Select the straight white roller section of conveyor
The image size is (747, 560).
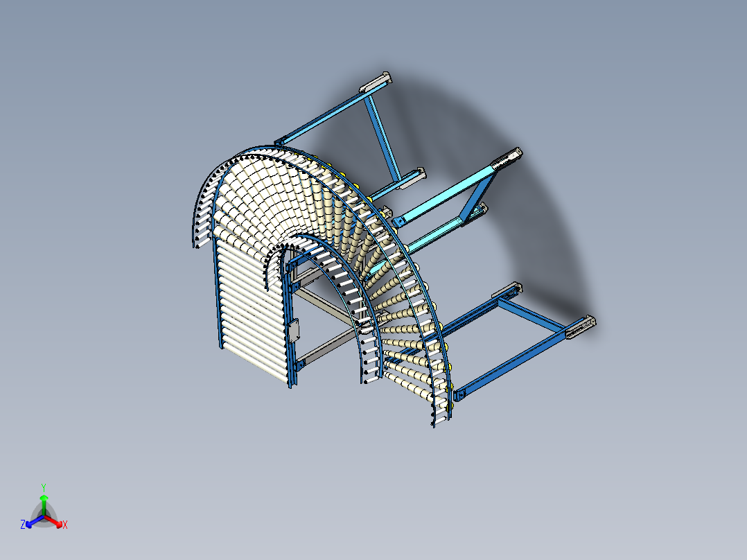coord(252,310)
